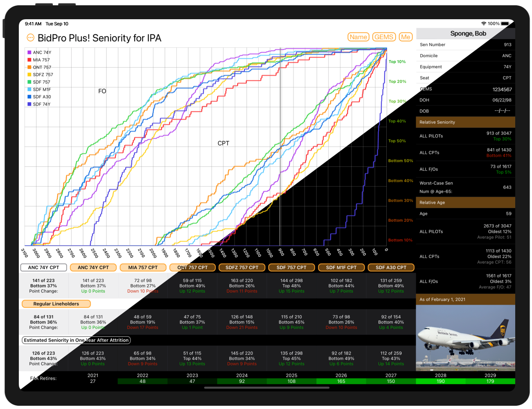Open the orange ellipsis menu icon

30,38
